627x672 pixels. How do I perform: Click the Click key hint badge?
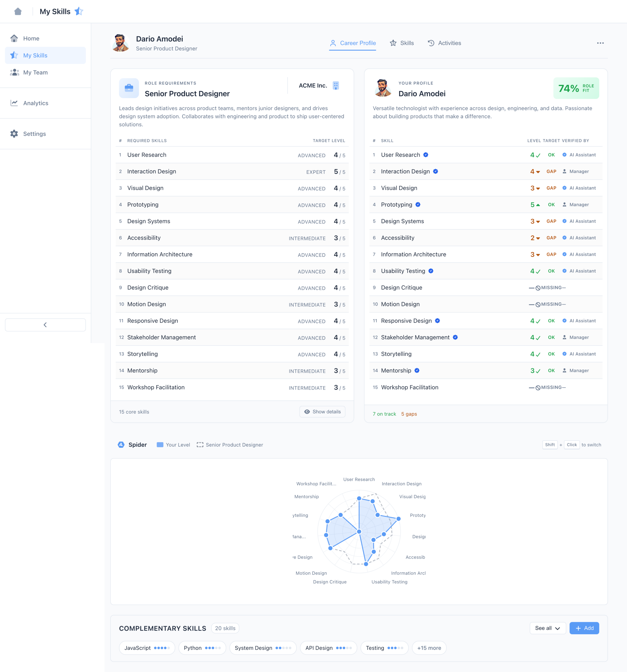[x=572, y=445]
